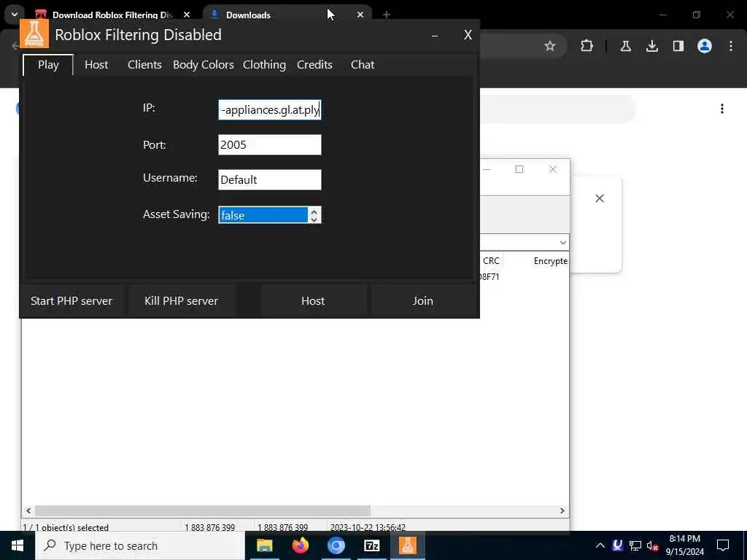This screenshot has height=560, width=747.
Task: Click the Asset Saving down arrow
Action: pyautogui.click(x=314, y=219)
